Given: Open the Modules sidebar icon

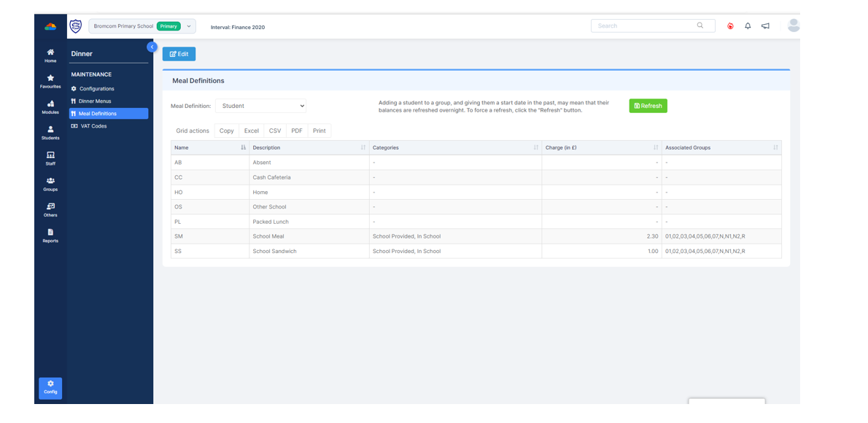Looking at the screenshot, I should [x=50, y=107].
